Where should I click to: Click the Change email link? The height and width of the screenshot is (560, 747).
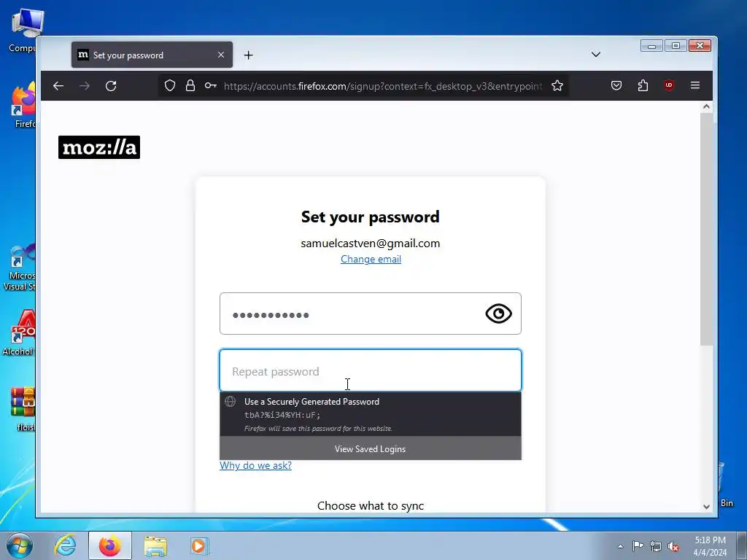click(371, 259)
